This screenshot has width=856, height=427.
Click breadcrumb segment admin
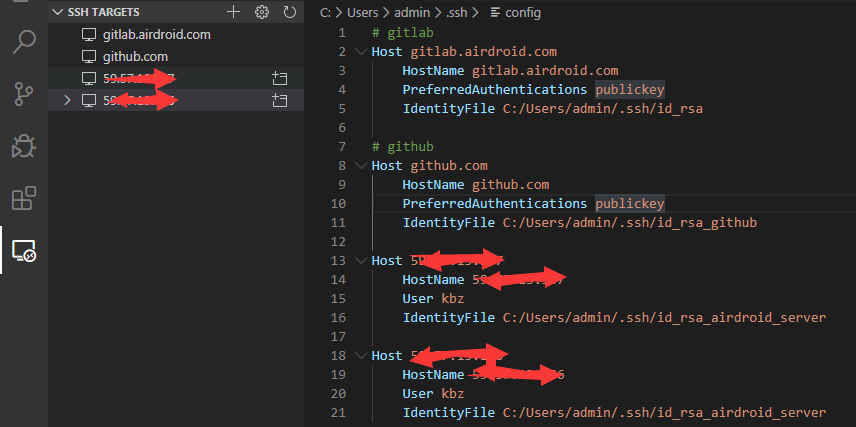411,12
